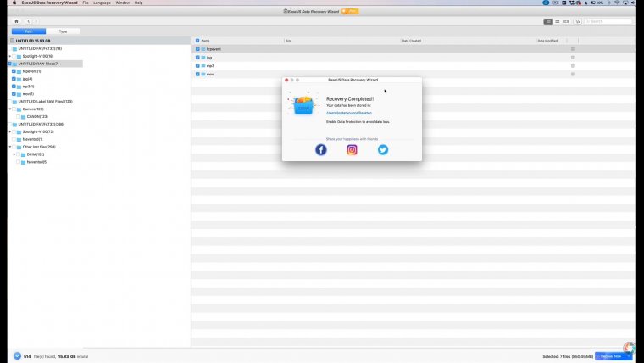Open the Apple menu
The width and height of the screenshot is (644, 363).
click(14, 3)
